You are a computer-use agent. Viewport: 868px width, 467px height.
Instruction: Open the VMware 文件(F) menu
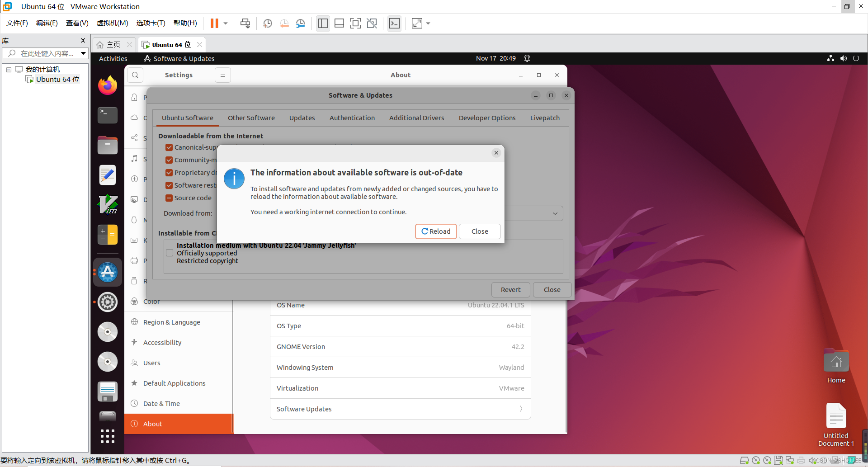click(17, 23)
